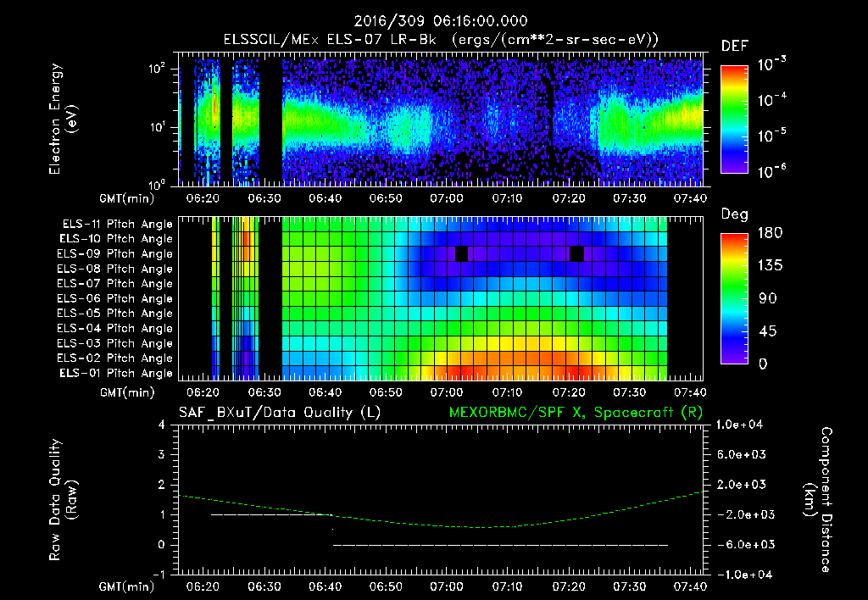Click the Component Distance (km) axis label
Image resolution: width=868 pixels, height=600 pixels.
point(818,500)
